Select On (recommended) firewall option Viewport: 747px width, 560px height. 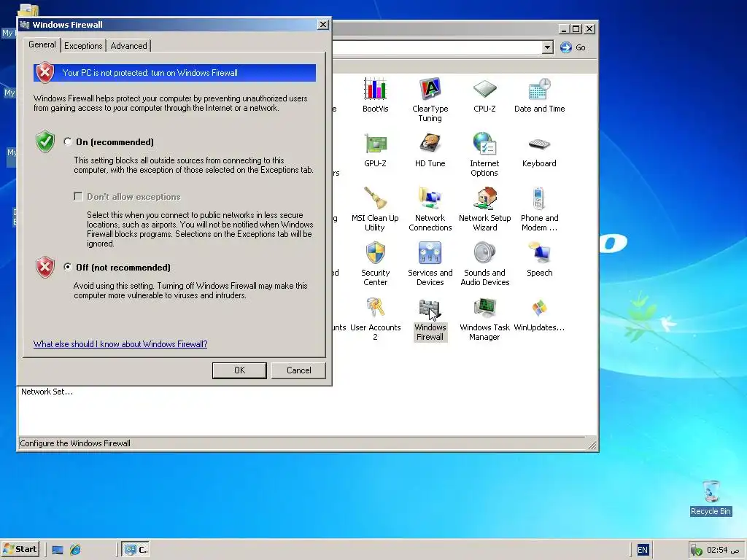(x=68, y=141)
